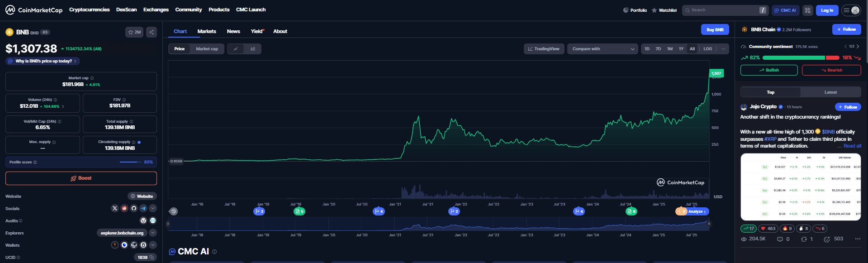
Task: Click the Buy BNB button
Action: [715, 29]
